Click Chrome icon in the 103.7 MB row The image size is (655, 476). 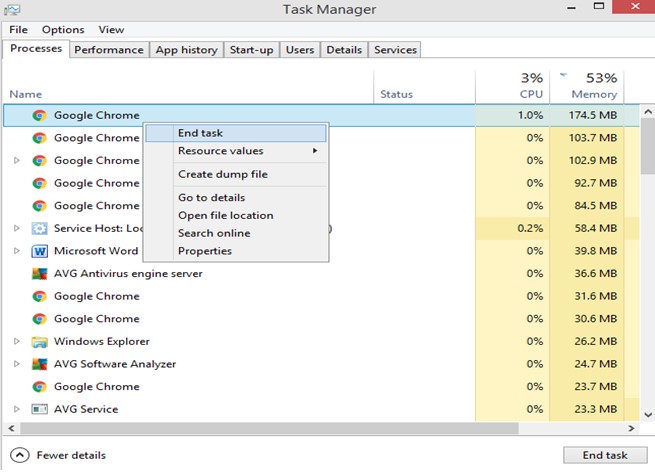click(39, 138)
